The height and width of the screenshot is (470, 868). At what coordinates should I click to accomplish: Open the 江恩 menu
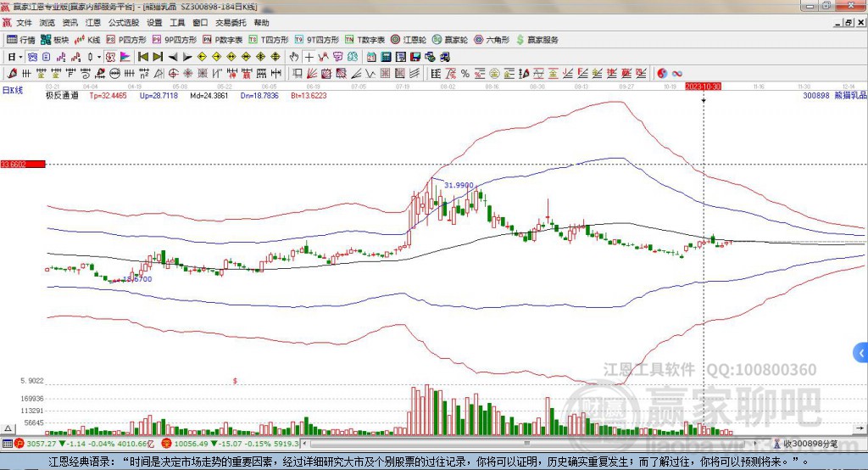[93, 23]
